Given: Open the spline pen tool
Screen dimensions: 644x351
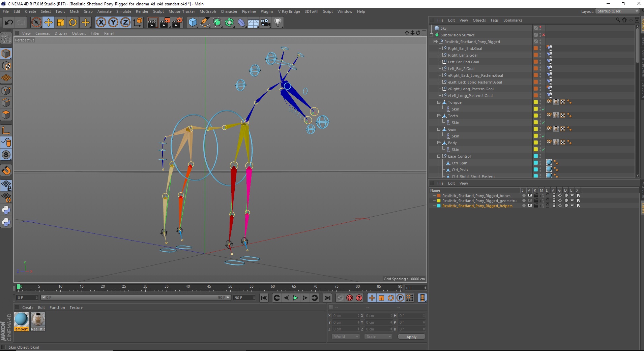Looking at the screenshot, I should coord(205,23).
